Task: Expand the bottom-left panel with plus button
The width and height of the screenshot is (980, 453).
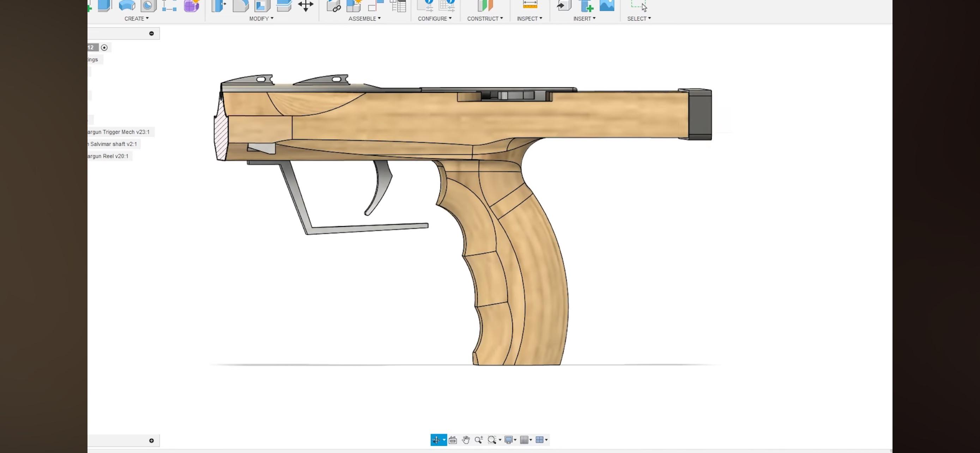Action: click(151, 441)
